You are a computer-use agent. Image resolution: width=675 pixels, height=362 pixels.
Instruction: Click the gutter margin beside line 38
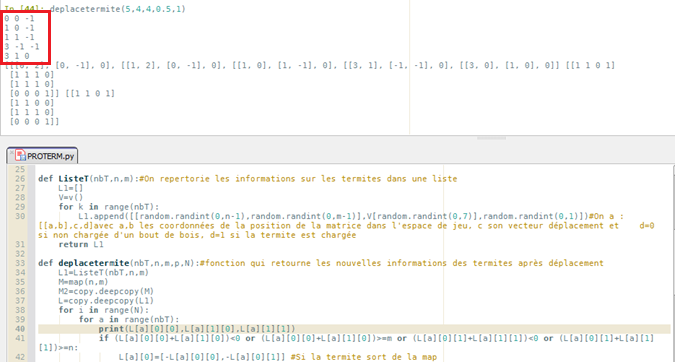(31, 310)
